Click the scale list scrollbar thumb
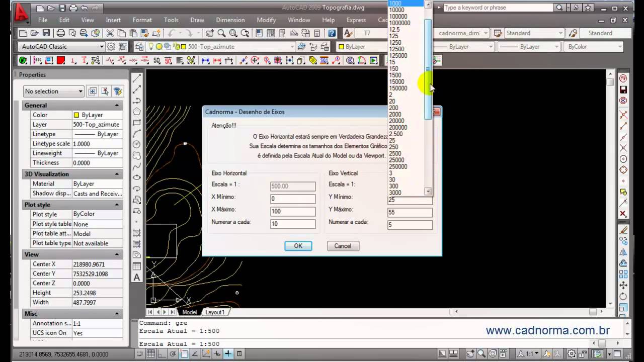644x362 pixels. (x=428, y=69)
